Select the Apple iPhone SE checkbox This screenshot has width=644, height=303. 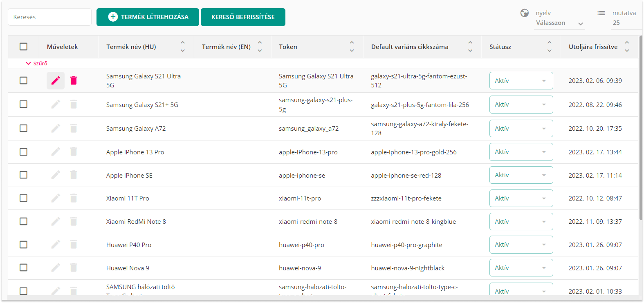pyautogui.click(x=24, y=175)
